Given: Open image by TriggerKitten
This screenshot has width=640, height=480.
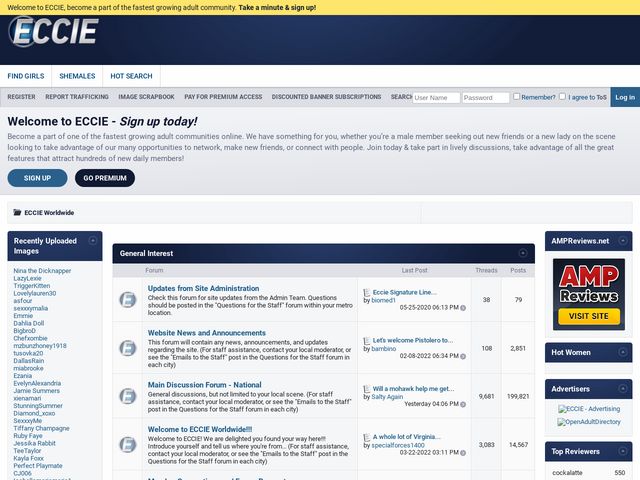Looking at the screenshot, I should click(x=32, y=286).
